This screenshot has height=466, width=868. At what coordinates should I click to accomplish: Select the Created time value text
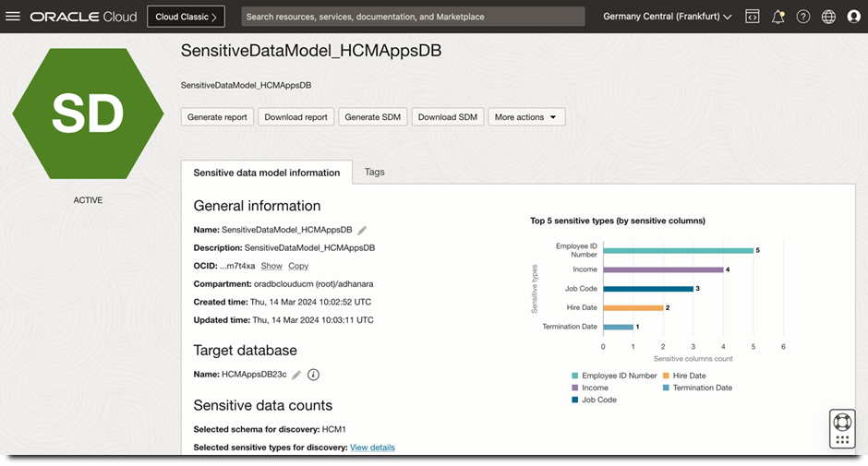pos(310,302)
